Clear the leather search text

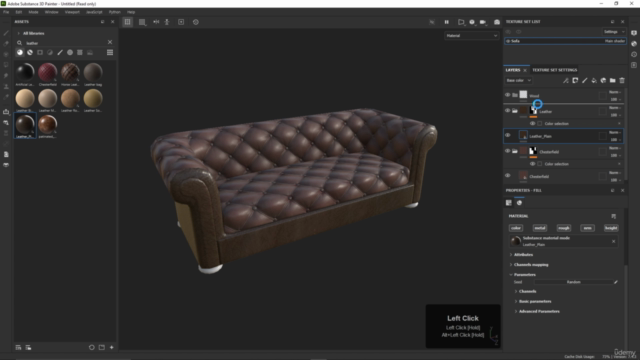pos(110,42)
